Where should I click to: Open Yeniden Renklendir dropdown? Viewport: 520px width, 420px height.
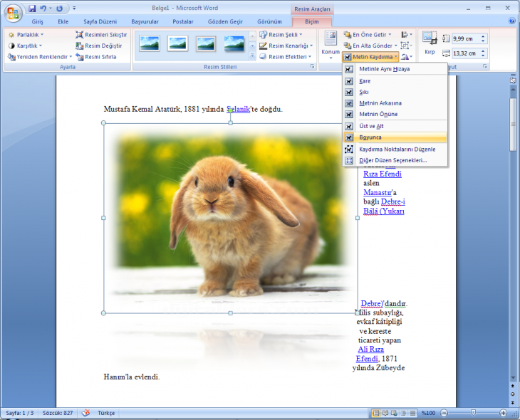(40, 57)
